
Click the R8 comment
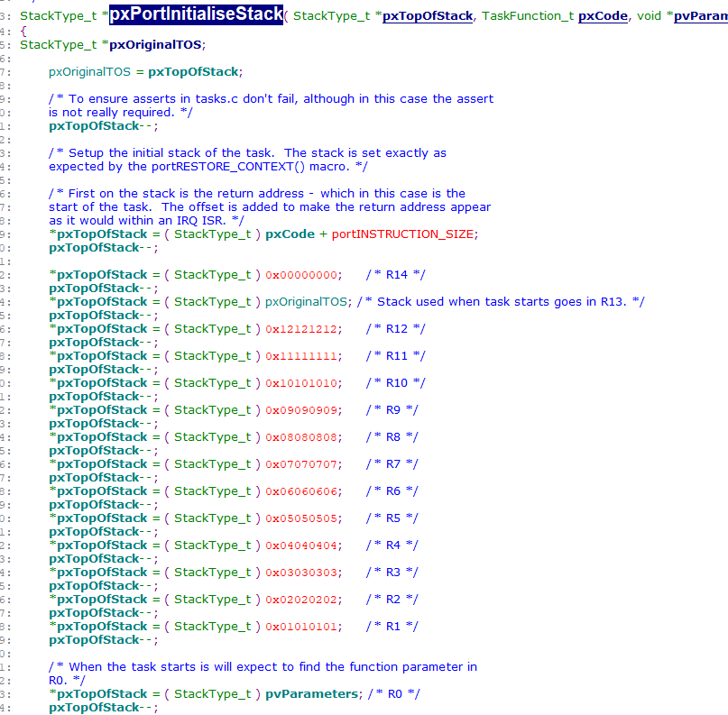[392, 437]
